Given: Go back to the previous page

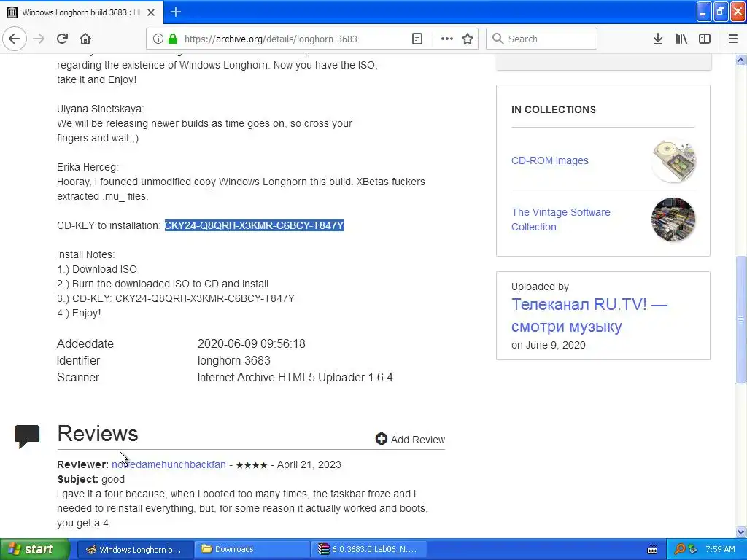Looking at the screenshot, I should [x=15, y=39].
